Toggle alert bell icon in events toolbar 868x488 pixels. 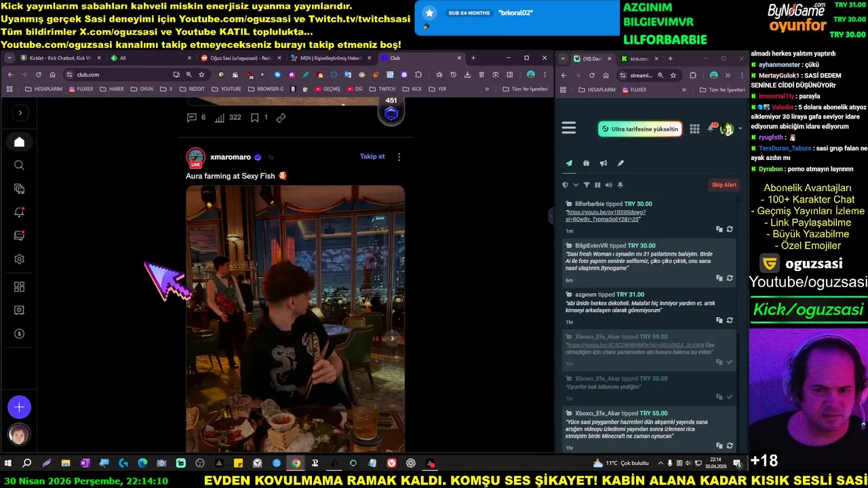620,184
